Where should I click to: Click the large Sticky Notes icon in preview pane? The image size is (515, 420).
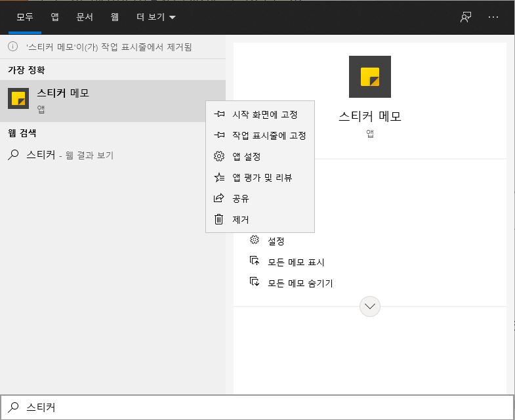pyautogui.click(x=370, y=77)
